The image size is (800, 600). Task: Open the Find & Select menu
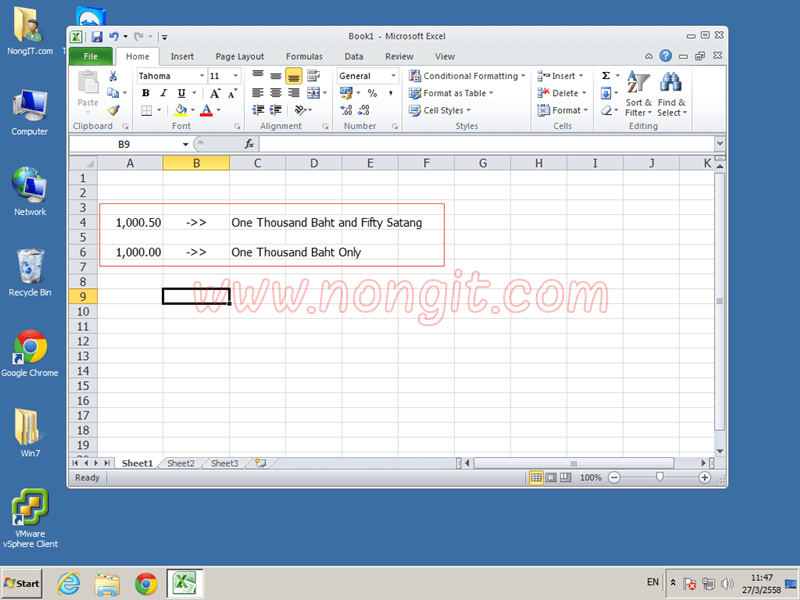[671, 94]
